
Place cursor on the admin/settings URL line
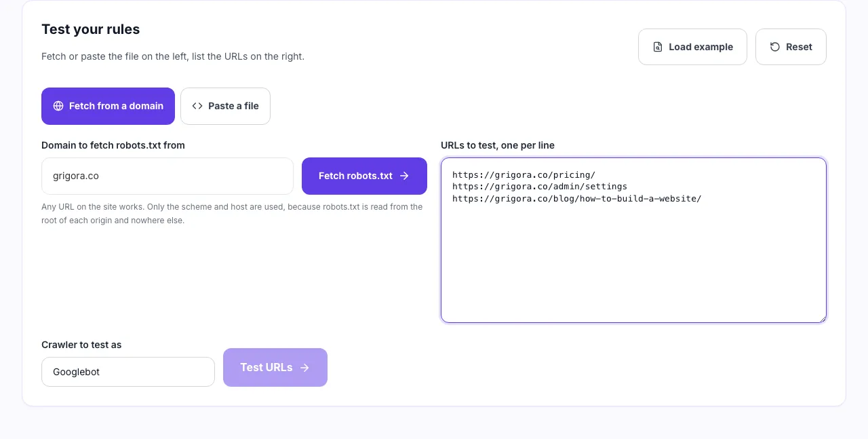(x=540, y=187)
